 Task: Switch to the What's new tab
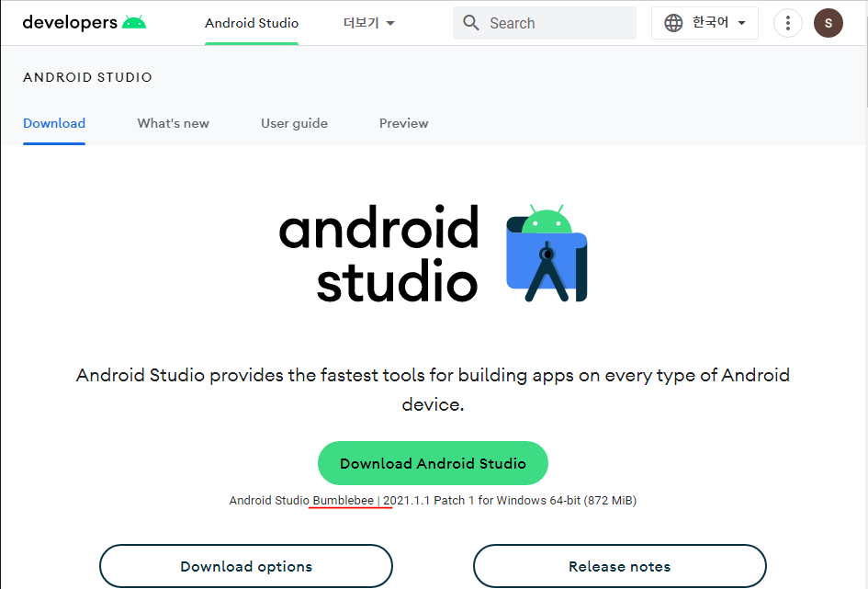click(174, 123)
